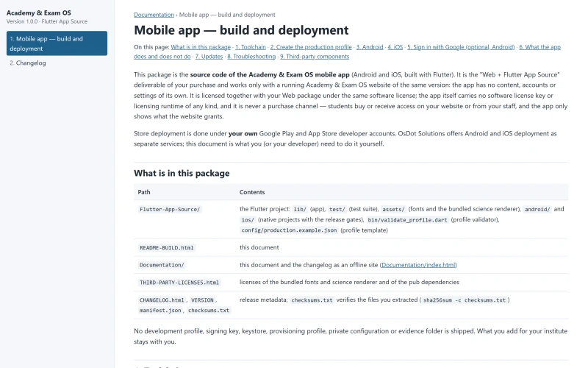Click Version 1.0.0 · Flutter App Source text

tap(47, 21)
